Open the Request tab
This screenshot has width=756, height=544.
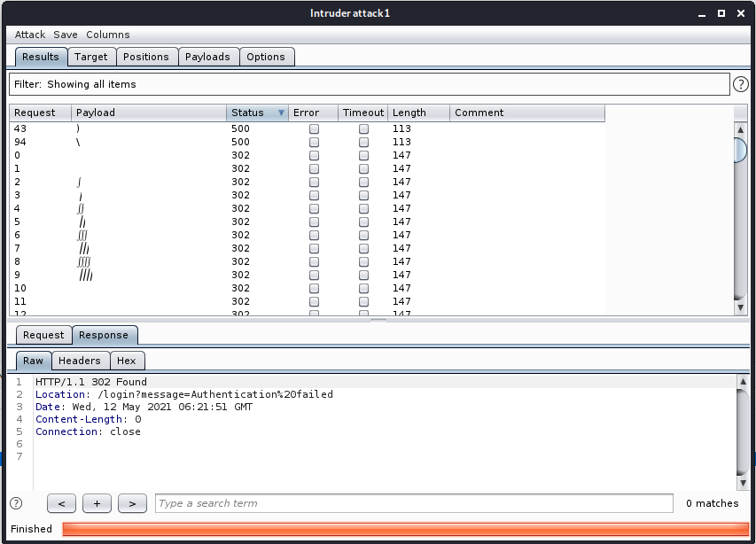[43, 335]
